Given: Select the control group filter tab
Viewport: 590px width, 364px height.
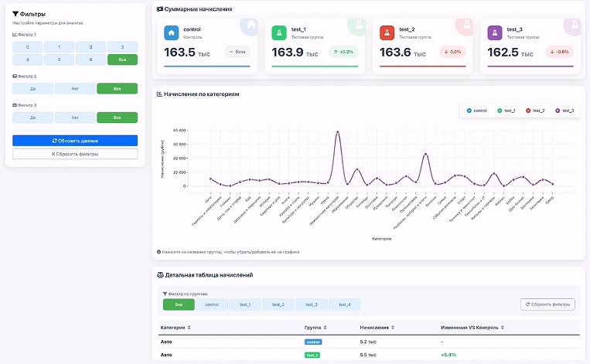Looking at the screenshot, I should [212, 304].
